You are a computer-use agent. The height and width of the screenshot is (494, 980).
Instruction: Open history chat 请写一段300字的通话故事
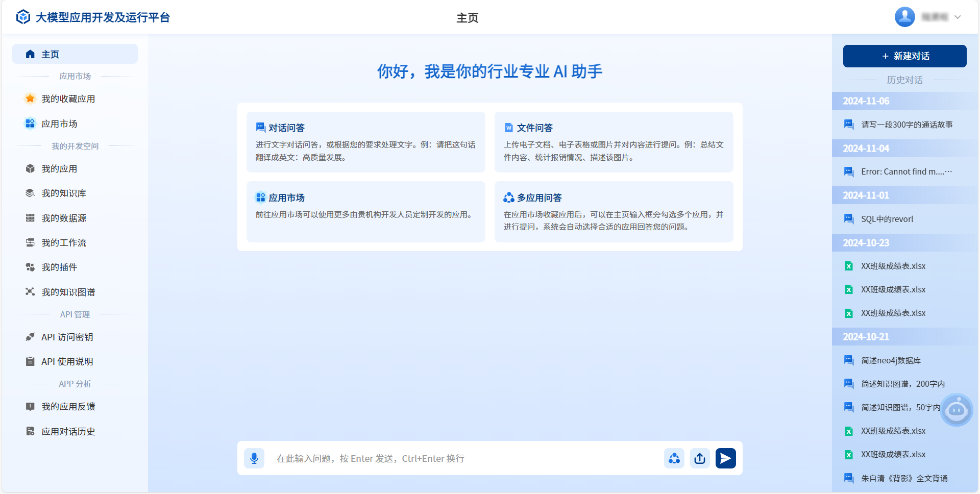pos(906,125)
